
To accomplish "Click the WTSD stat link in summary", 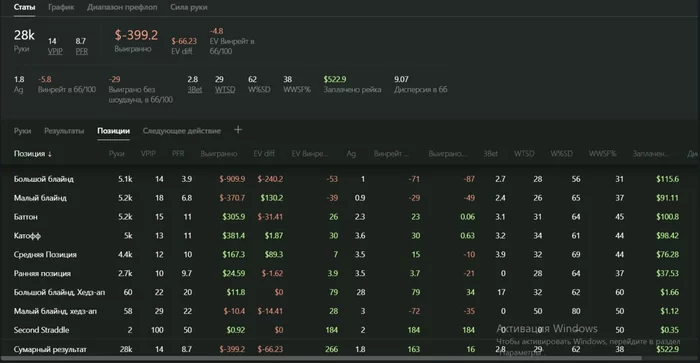I will click(225, 89).
